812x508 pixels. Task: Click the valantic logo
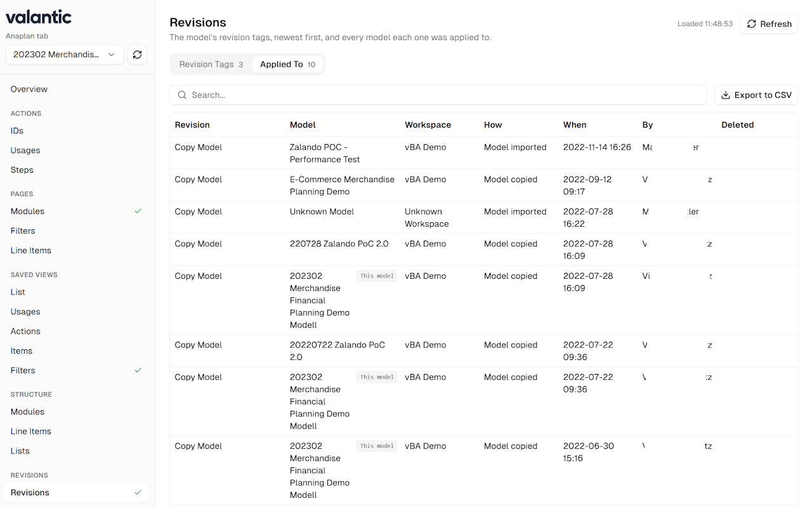(39, 17)
